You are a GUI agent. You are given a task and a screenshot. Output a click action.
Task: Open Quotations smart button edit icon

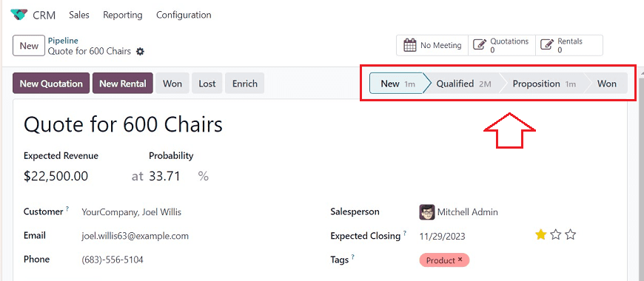click(x=480, y=44)
